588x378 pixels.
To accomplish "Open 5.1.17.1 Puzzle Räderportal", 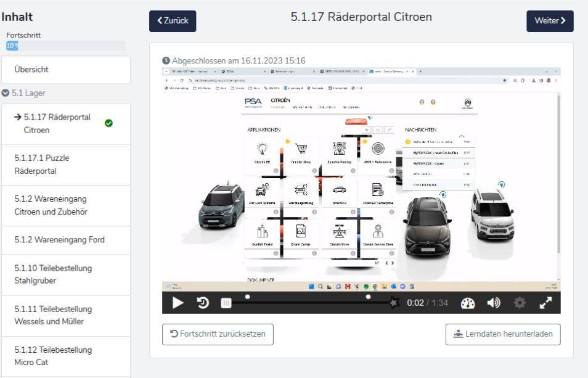I will point(65,165).
